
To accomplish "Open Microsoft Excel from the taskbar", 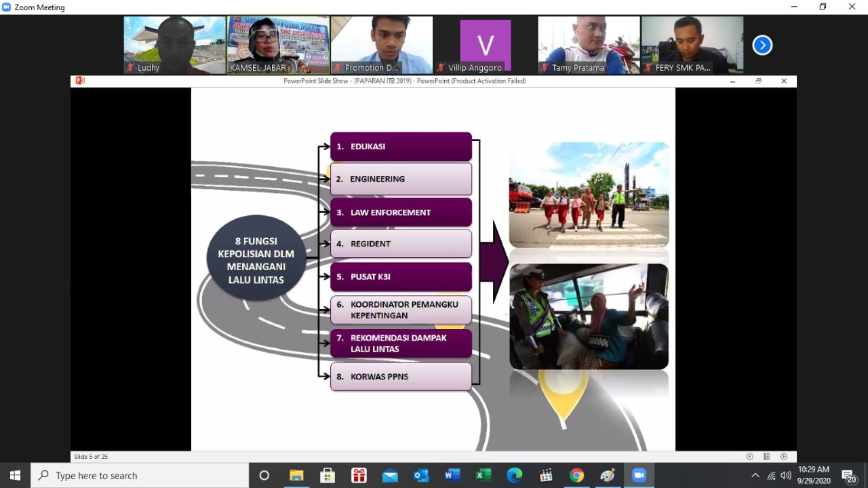I will [x=483, y=475].
